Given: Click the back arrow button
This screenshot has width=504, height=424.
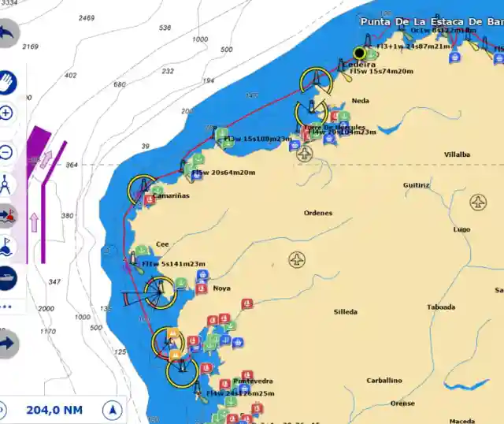Looking at the screenshot, I should point(6,32).
